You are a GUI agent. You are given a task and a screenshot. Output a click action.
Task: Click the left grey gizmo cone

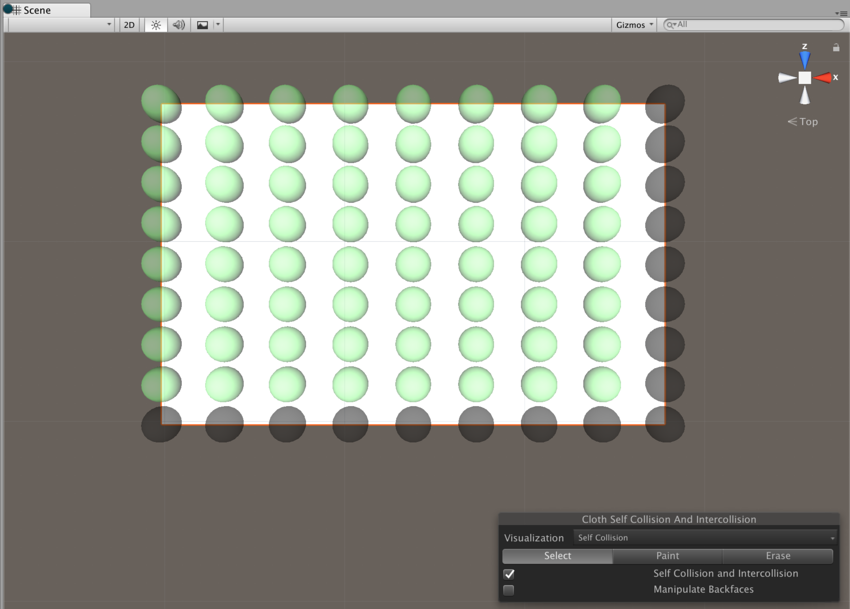tap(787, 78)
